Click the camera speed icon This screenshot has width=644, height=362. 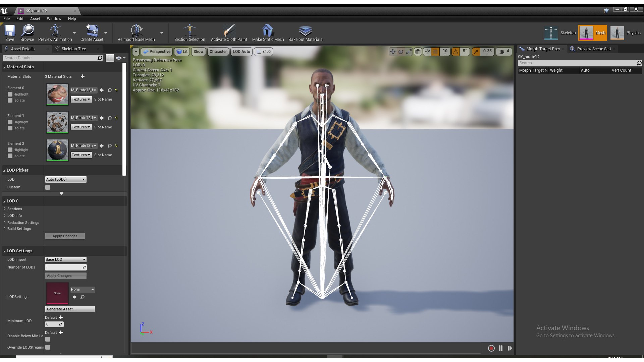(x=502, y=52)
